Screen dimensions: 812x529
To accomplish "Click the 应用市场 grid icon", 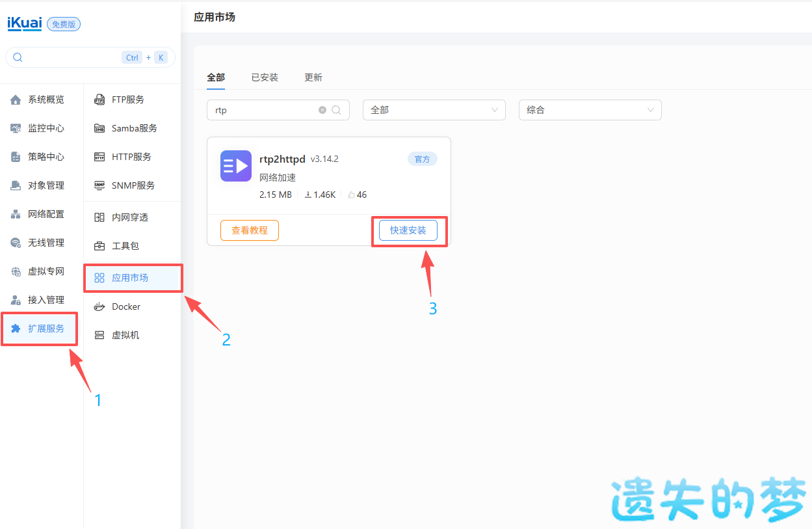I will pyautogui.click(x=99, y=278).
